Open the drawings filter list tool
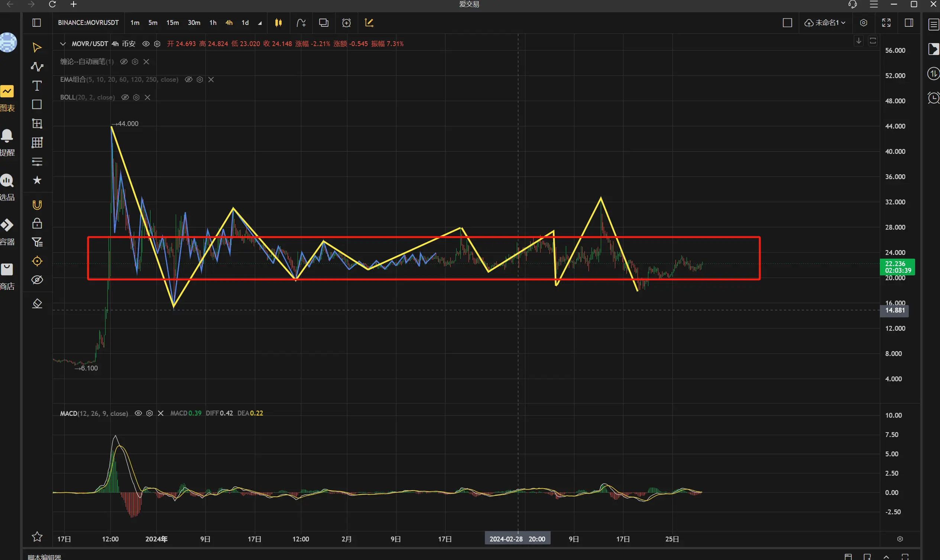Screen dimensions: 940x560 tap(37, 242)
